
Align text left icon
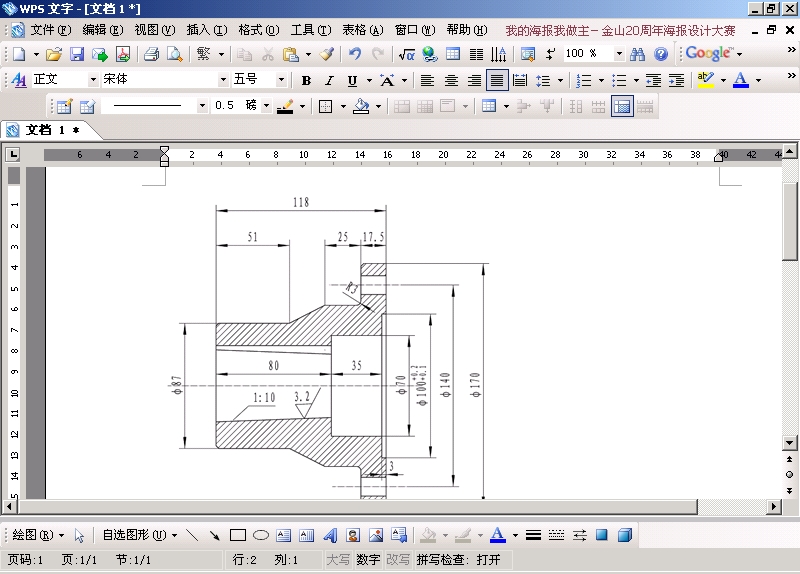[x=427, y=80]
